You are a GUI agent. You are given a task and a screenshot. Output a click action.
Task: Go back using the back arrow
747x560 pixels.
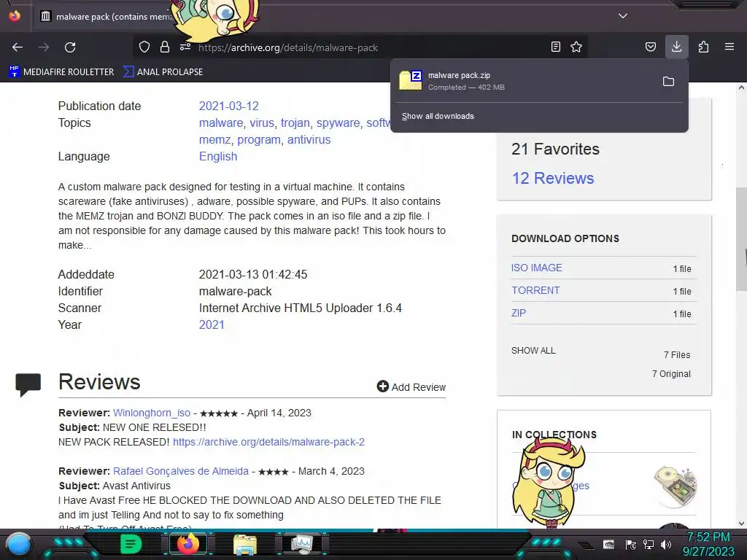point(18,47)
